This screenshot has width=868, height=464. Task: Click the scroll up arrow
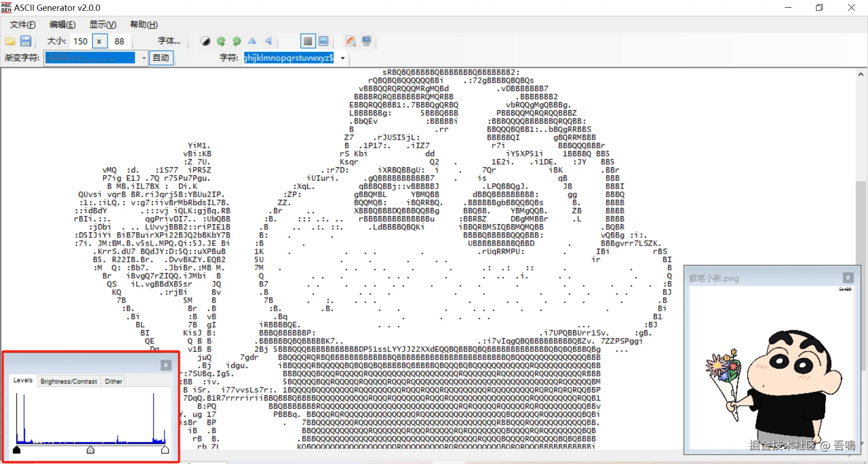860,75
